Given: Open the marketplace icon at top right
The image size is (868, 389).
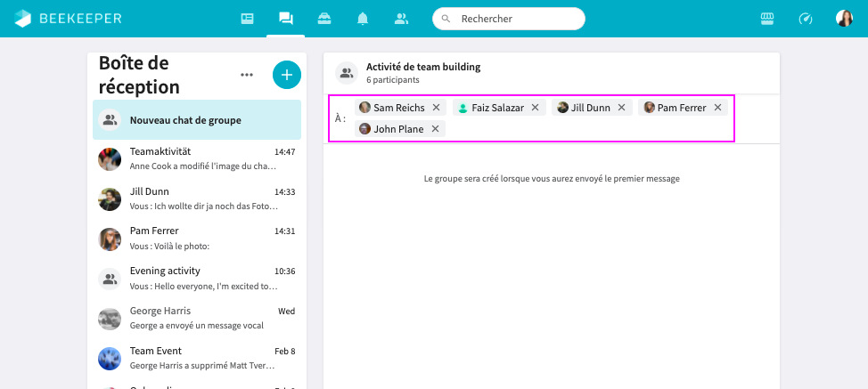Looking at the screenshot, I should click(766, 19).
